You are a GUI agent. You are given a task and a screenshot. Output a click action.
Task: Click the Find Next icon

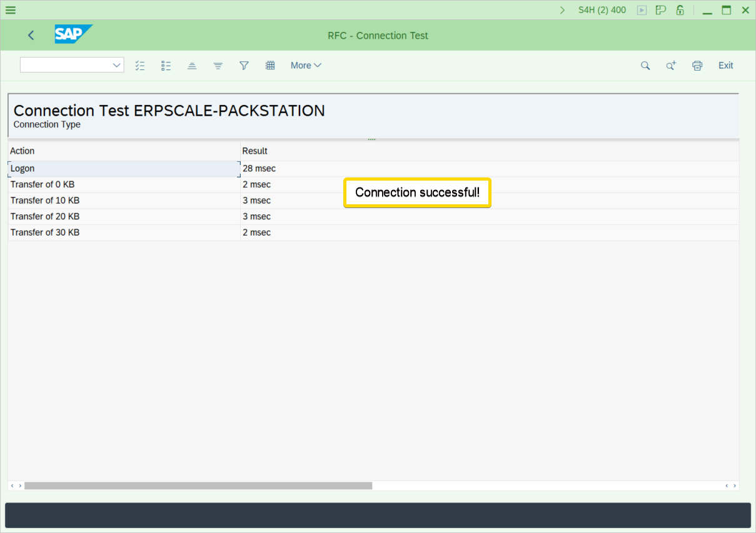[x=671, y=66]
